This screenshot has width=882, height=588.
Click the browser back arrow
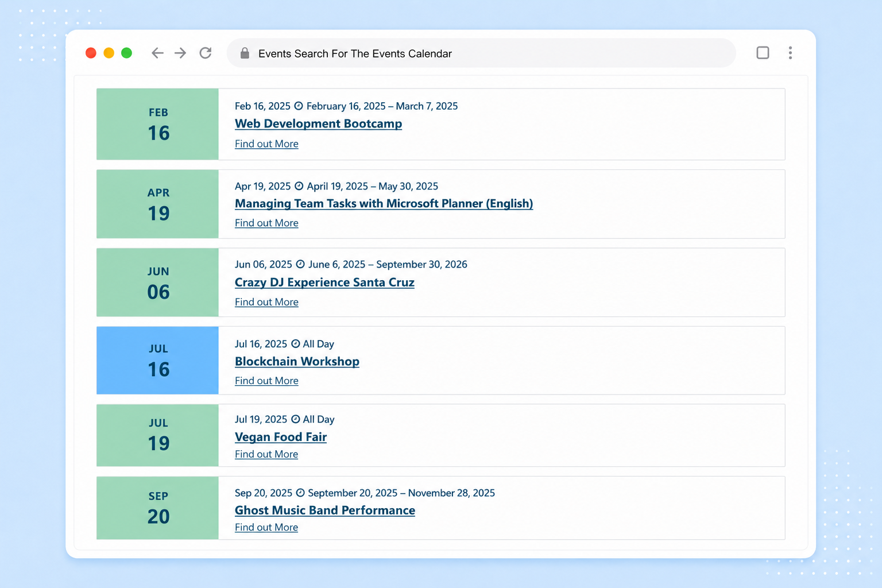(x=157, y=53)
